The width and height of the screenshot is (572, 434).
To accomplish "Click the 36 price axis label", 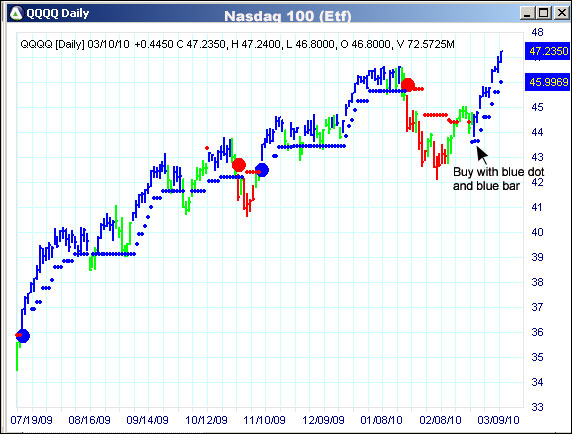I will tap(537, 332).
